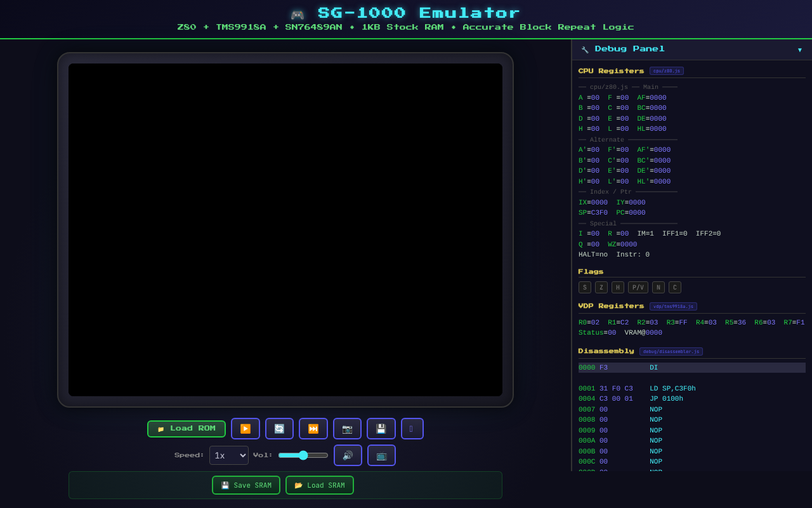Click VDP register R1=C2
Viewport: 812px width, 508px height.
coord(619,323)
